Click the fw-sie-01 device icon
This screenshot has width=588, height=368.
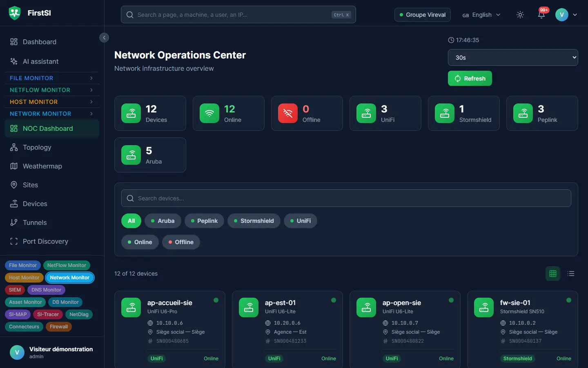(x=484, y=307)
